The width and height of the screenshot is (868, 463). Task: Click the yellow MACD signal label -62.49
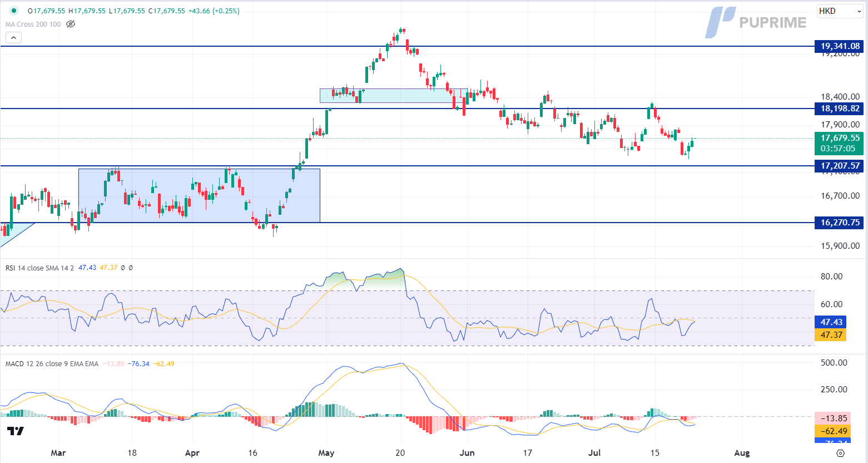(x=834, y=431)
